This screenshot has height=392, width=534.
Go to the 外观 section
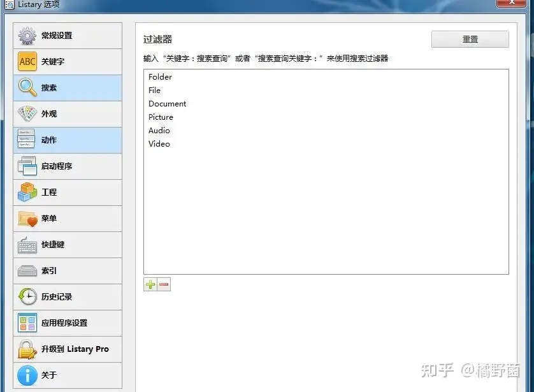(68, 113)
